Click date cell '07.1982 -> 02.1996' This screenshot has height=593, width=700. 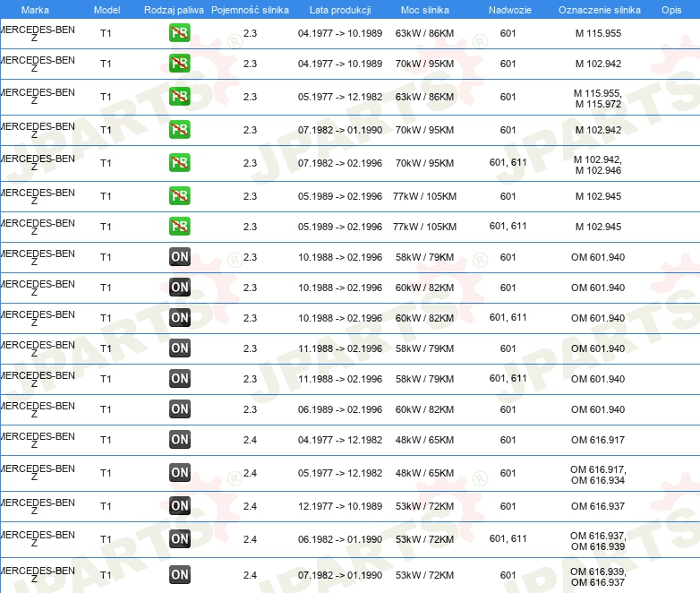point(340,163)
